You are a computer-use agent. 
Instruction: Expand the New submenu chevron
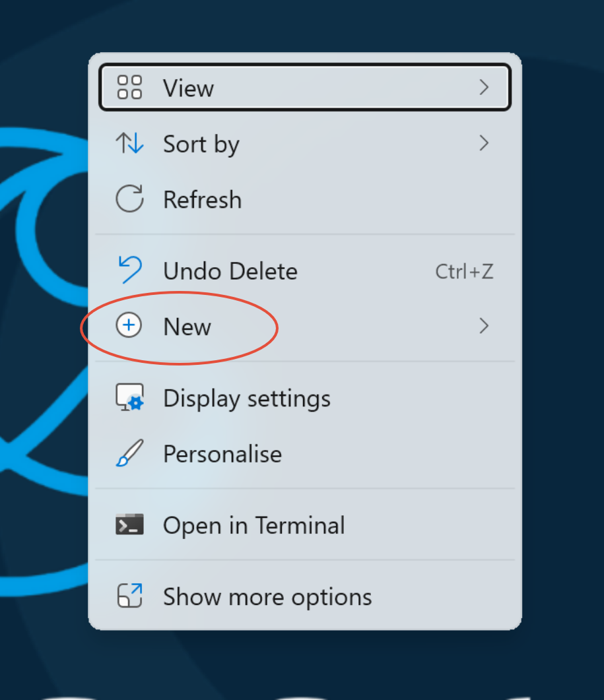[x=484, y=326]
